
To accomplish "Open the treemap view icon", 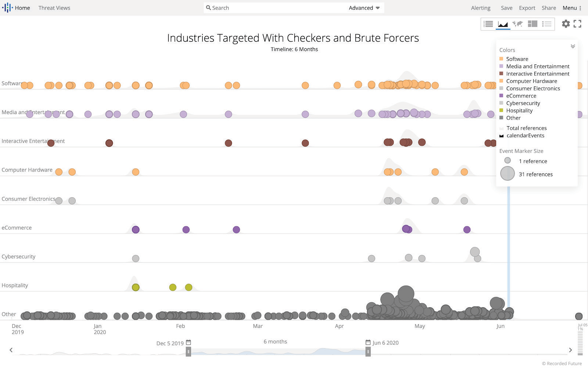I will click(533, 24).
